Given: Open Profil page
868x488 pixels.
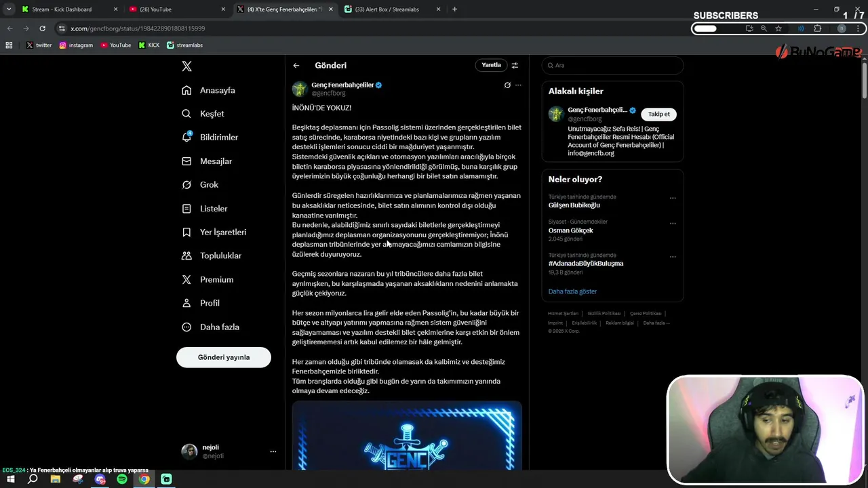Looking at the screenshot, I should pos(201,303).
